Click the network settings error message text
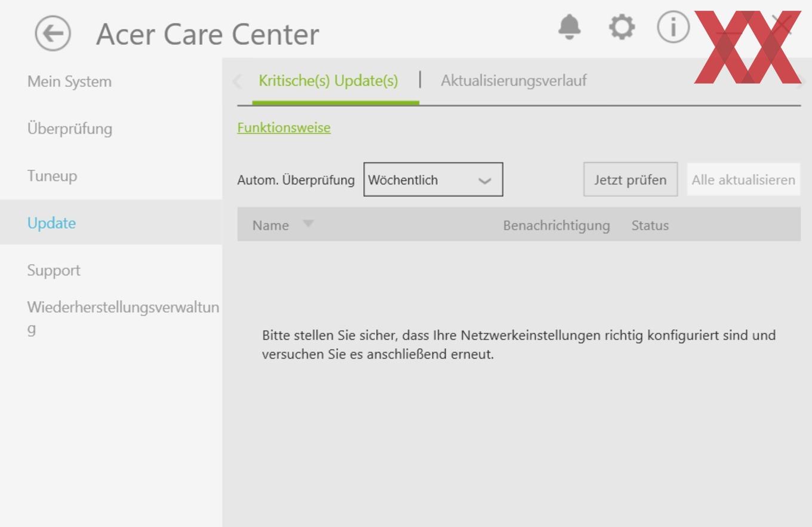 pos(519,344)
